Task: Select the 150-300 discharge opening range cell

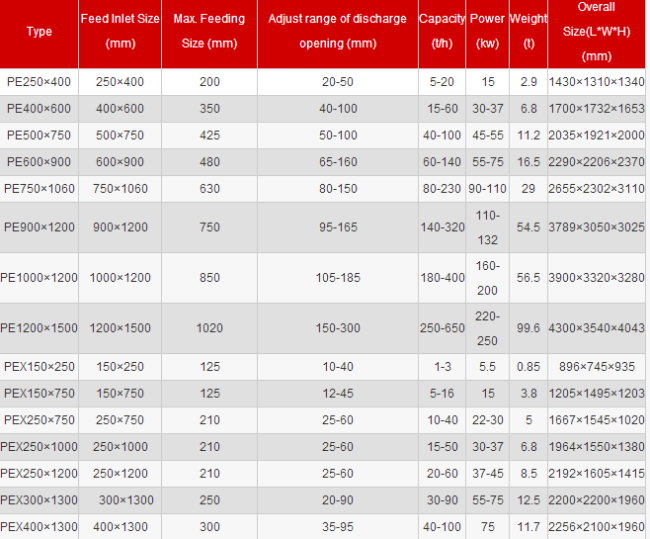Action: click(337, 328)
